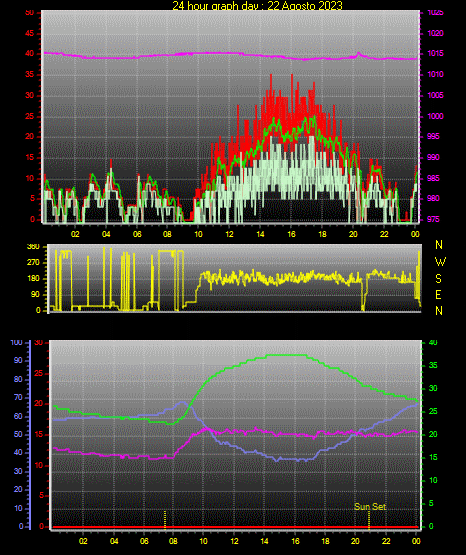Click the 1015 pressure axis label
Image resolution: width=466 pixels, height=555 pixels.
click(x=435, y=54)
